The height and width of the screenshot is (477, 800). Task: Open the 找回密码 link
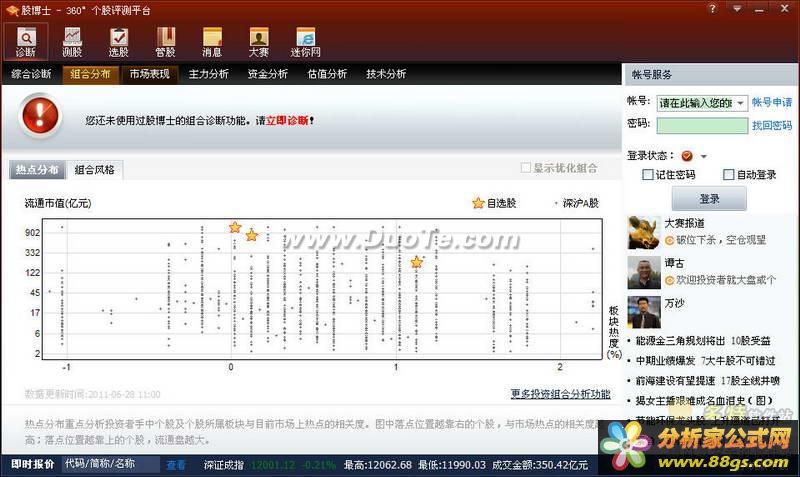click(772, 125)
